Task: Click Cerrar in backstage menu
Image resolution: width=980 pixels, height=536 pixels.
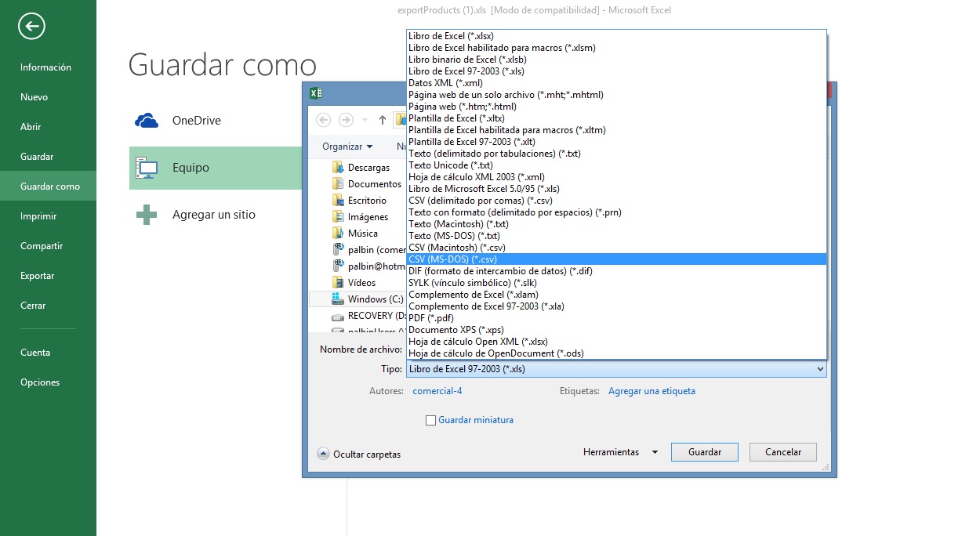Action: coord(48,306)
